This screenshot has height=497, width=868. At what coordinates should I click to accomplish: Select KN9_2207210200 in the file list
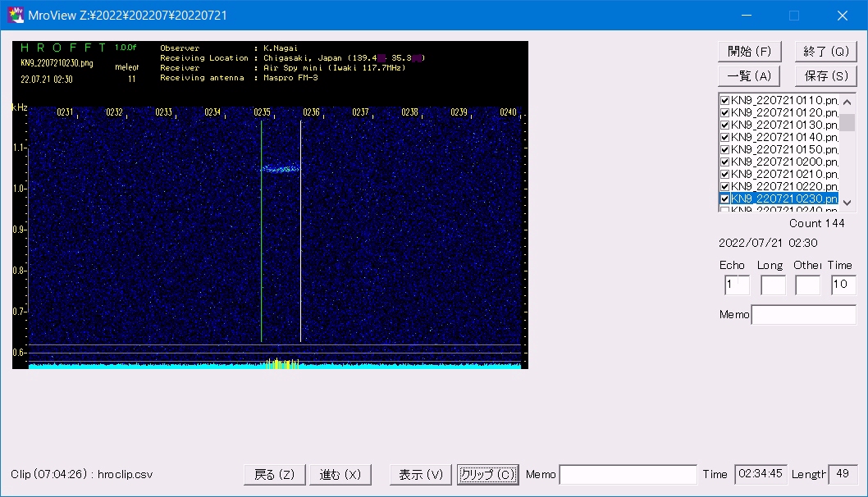coord(783,162)
